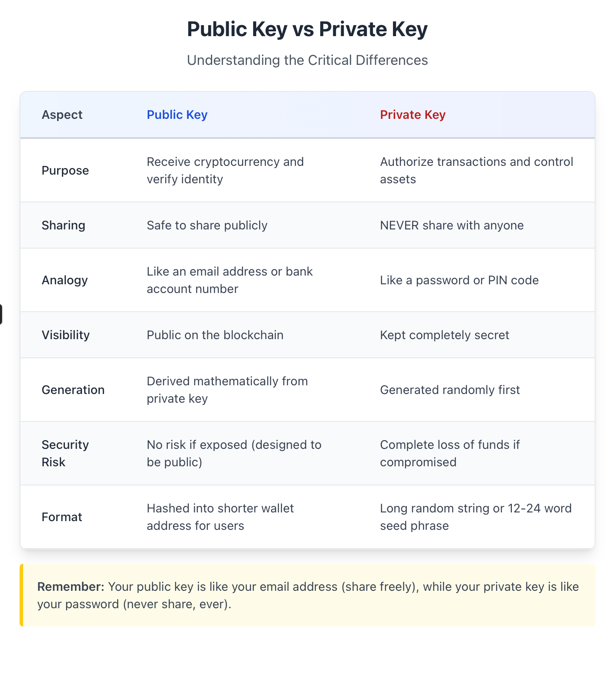Click the 'Public on the blockchain' cell
This screenshot has width=616, height=677.
(x=215, y=335)
